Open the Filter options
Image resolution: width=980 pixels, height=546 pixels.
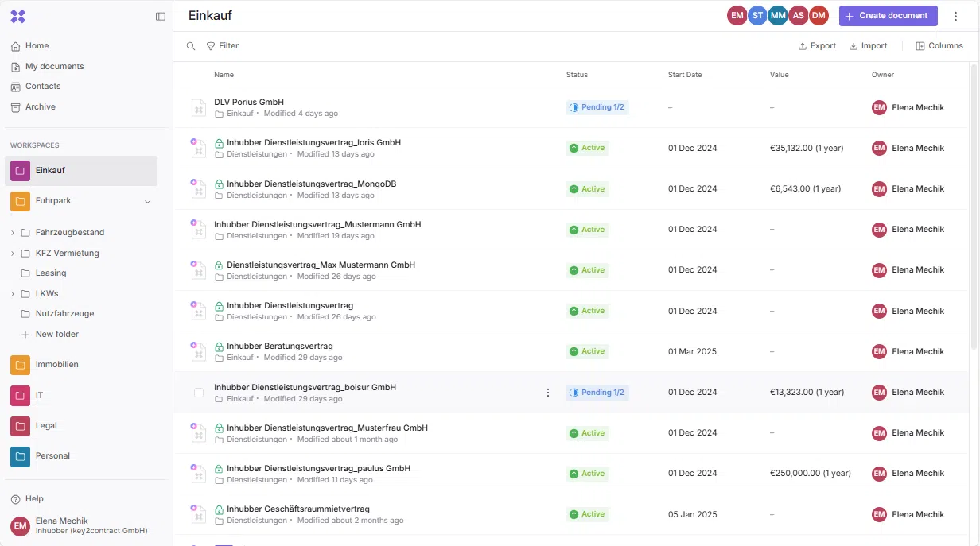222,46
